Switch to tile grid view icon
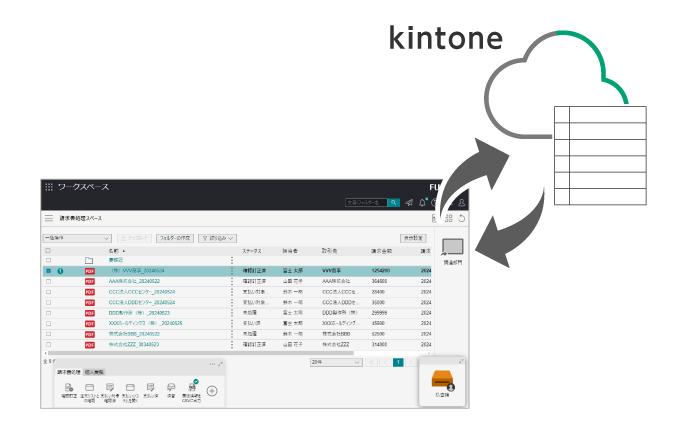Screen dimensions: 686x431 (449, 218)
